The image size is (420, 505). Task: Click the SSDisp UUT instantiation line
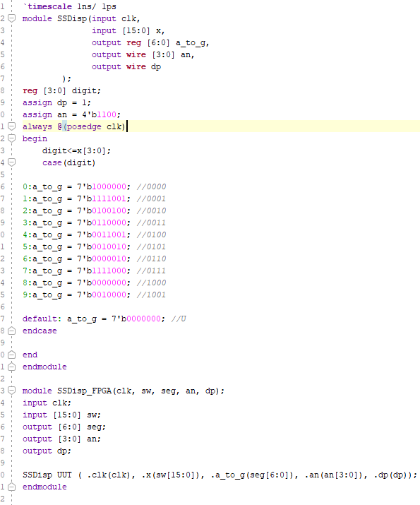[220, 475]
